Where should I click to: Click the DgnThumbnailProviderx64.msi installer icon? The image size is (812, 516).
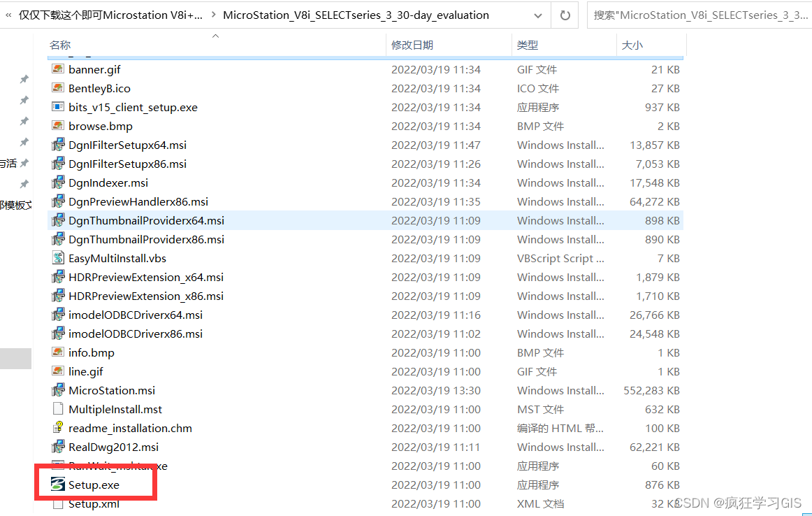click(58, 220)
